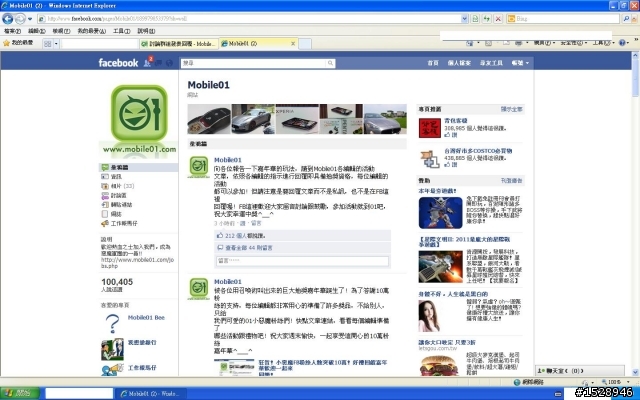Open the 說明(H) menu
This screenshot has width=640, height=400.
click(x=146, y=31)
